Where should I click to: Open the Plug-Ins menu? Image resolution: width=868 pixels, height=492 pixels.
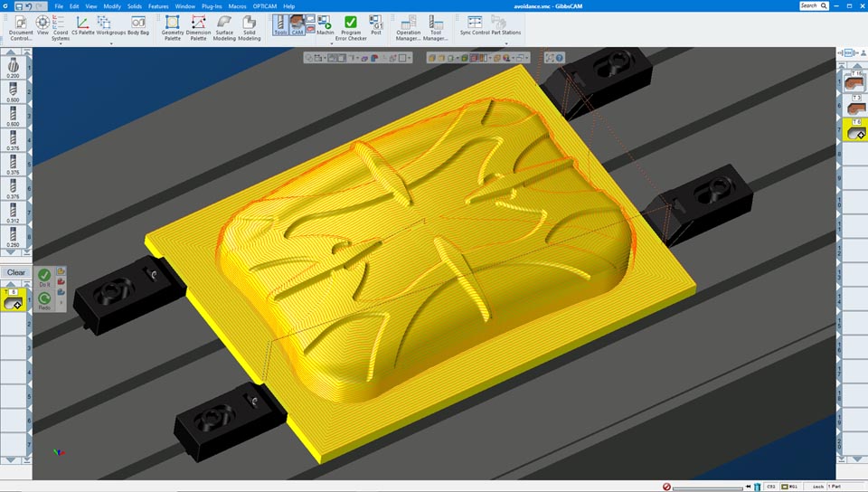(x=212, y=6)
